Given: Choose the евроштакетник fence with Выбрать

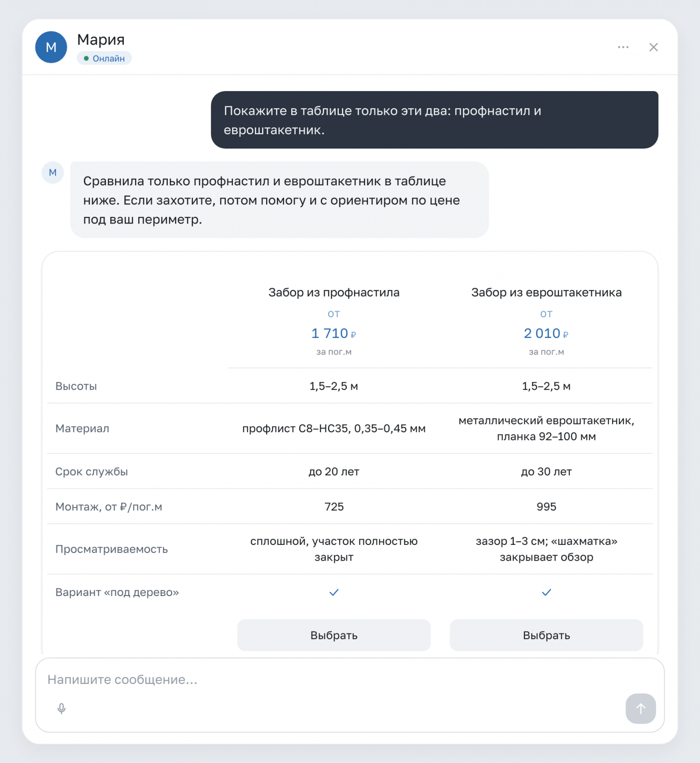Looking at the screenshot, I should point(546,635).
